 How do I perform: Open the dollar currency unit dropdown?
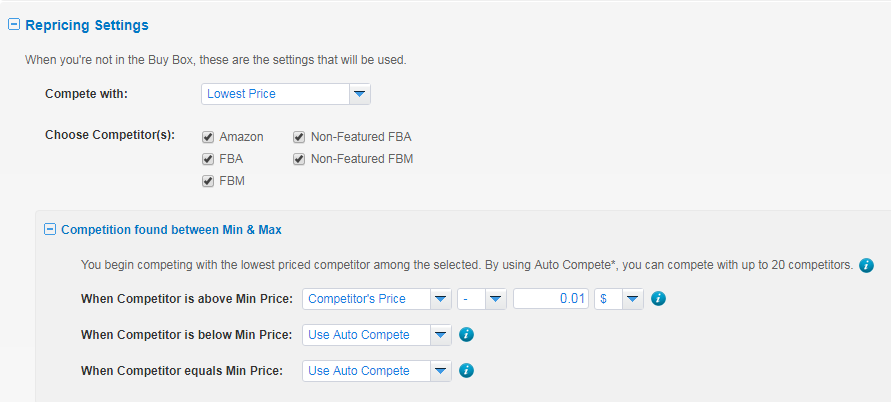pos(619,299)
